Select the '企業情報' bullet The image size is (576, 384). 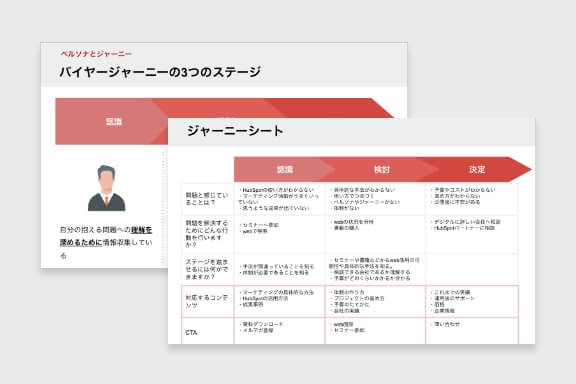pos(443,311)
